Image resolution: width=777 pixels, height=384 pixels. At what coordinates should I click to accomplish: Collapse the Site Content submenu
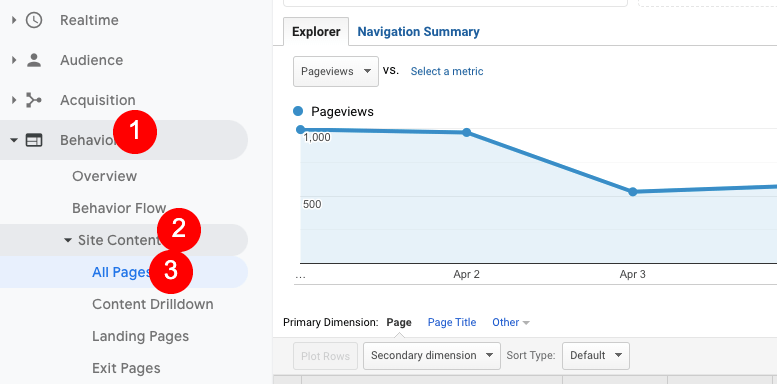point(68,240)
